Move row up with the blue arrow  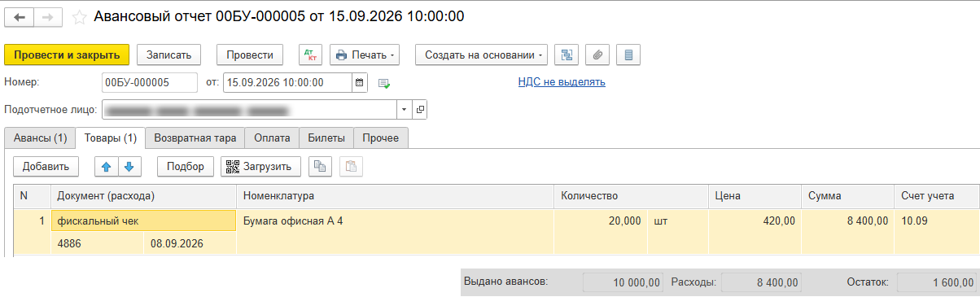point(107,166)
